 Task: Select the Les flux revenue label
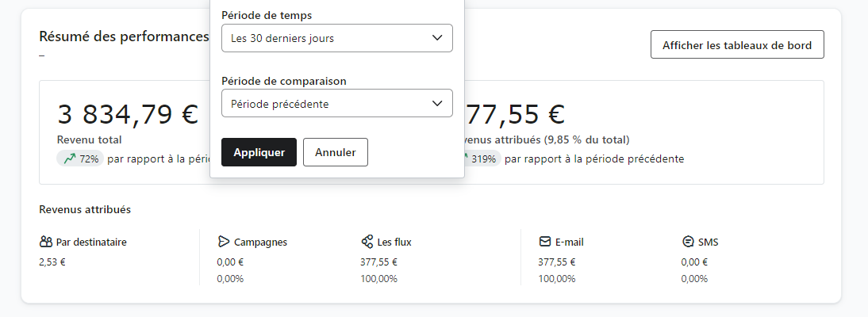click(394, 243)
